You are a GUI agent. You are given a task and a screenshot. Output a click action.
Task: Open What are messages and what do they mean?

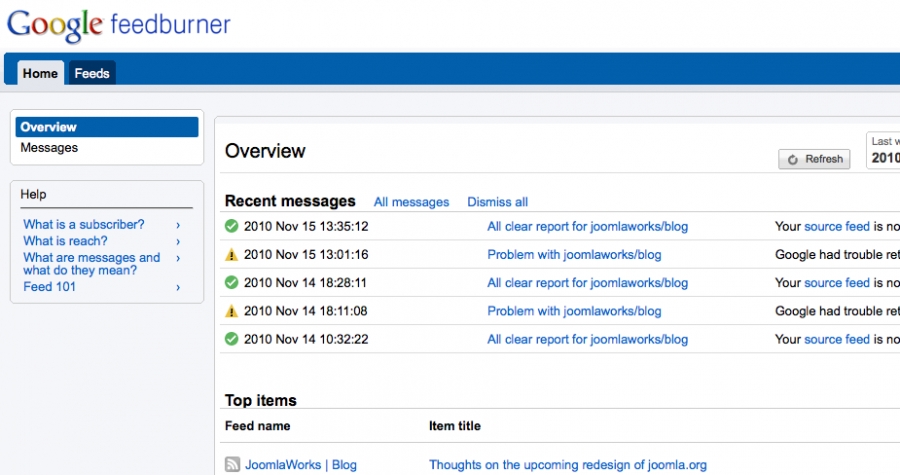click(92, 264)
